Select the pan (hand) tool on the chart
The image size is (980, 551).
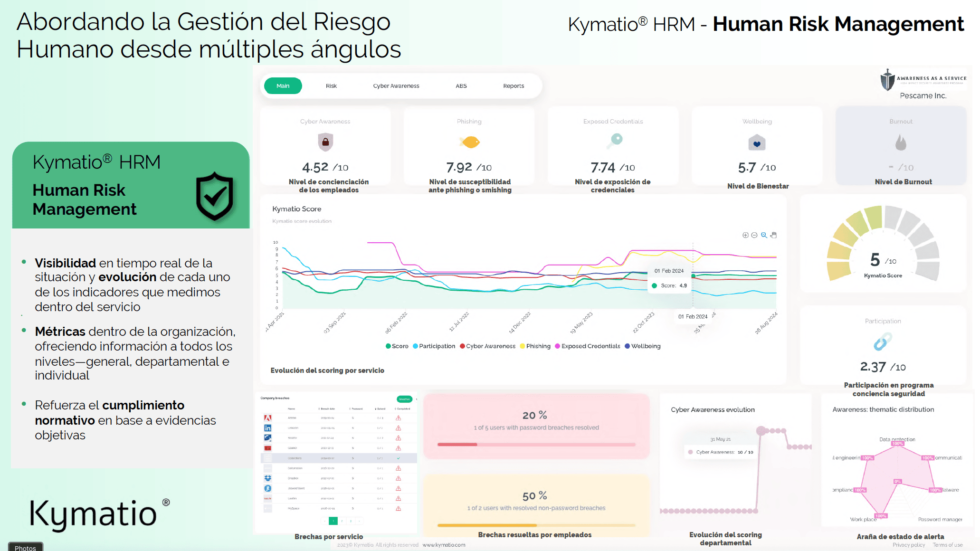(773, 236)
